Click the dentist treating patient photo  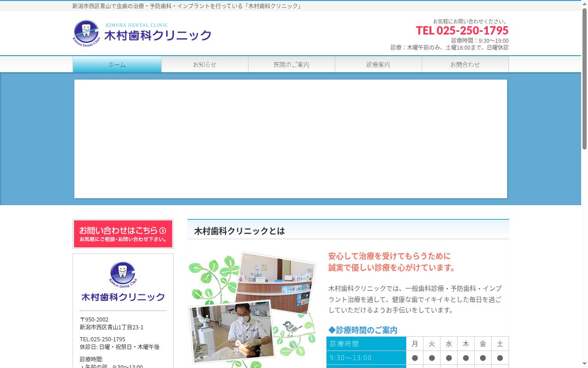tap(232, 331)
